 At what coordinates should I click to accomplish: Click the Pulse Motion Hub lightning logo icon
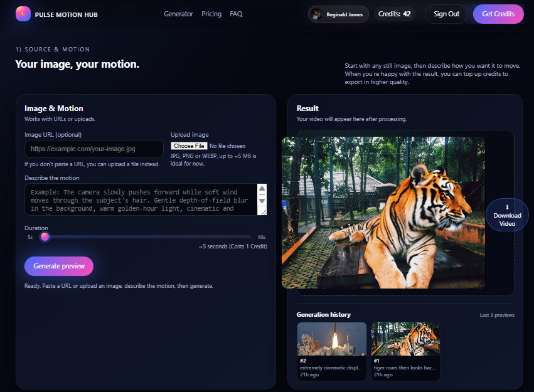(x=23, y=14)
